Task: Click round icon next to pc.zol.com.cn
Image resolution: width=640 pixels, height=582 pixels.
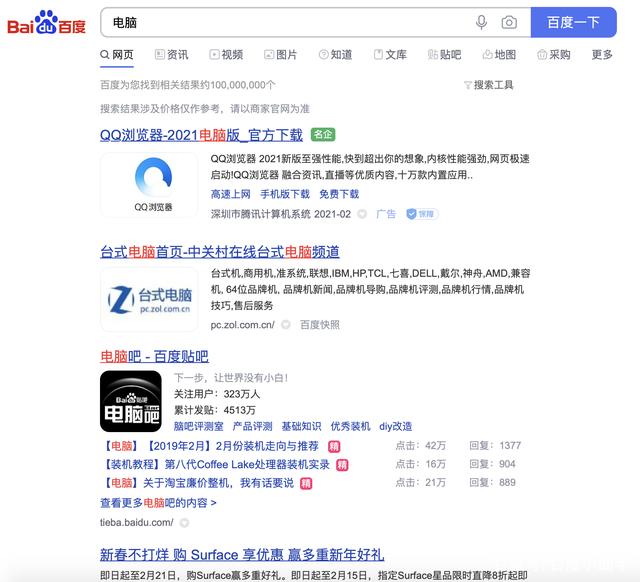Action: coord(286,325)
